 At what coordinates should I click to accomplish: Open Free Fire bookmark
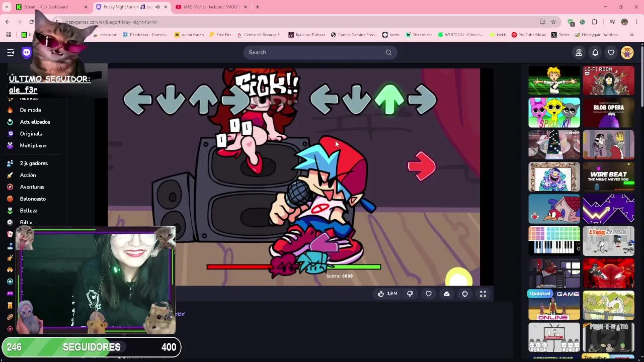[220, 35]
